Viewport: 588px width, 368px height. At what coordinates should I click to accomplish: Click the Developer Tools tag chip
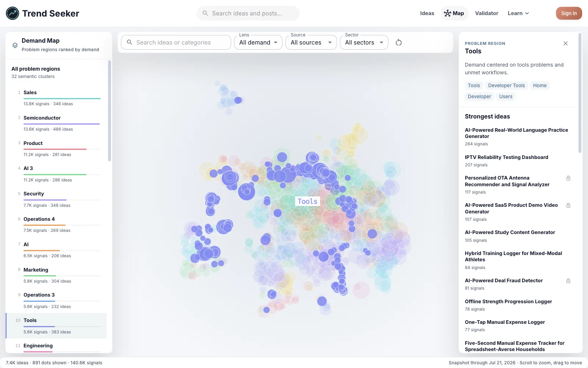click(506, 85)
